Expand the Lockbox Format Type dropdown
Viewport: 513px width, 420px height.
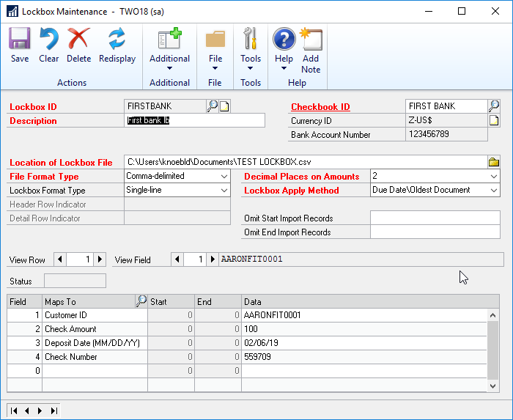(x=224, y=191)
